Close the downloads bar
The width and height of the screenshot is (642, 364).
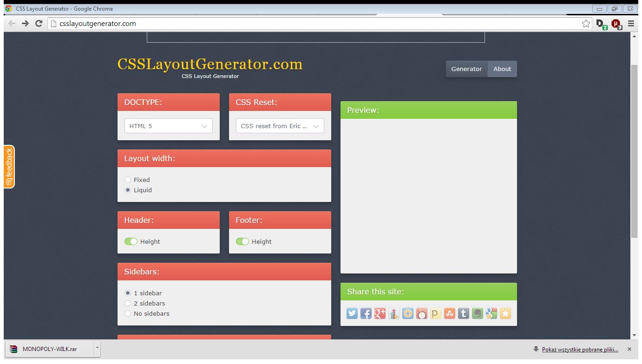click(629, 349)
